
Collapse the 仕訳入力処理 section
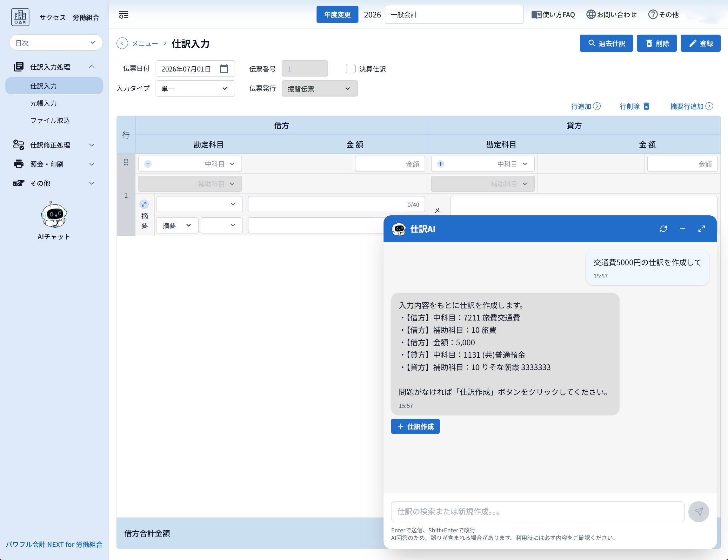[92, 67]
